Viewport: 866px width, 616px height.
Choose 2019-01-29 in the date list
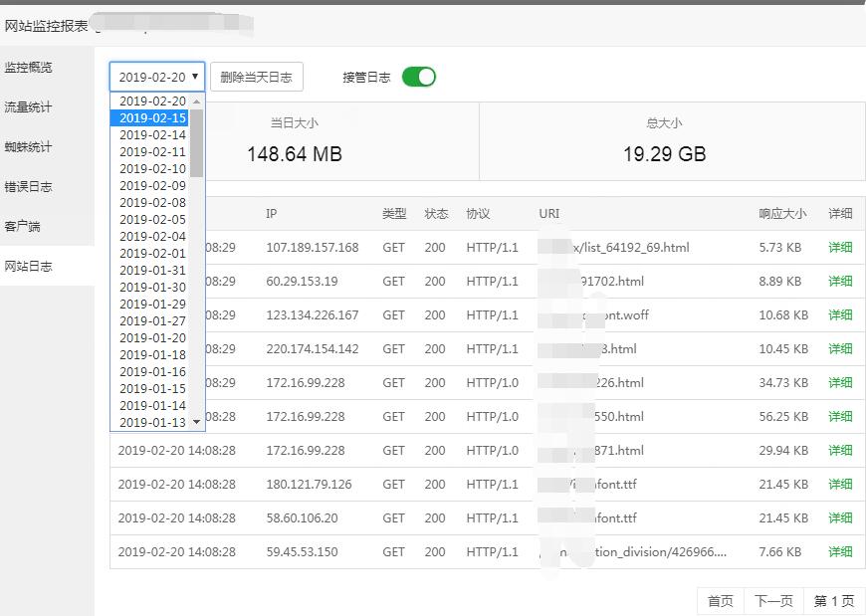(149, 305)
